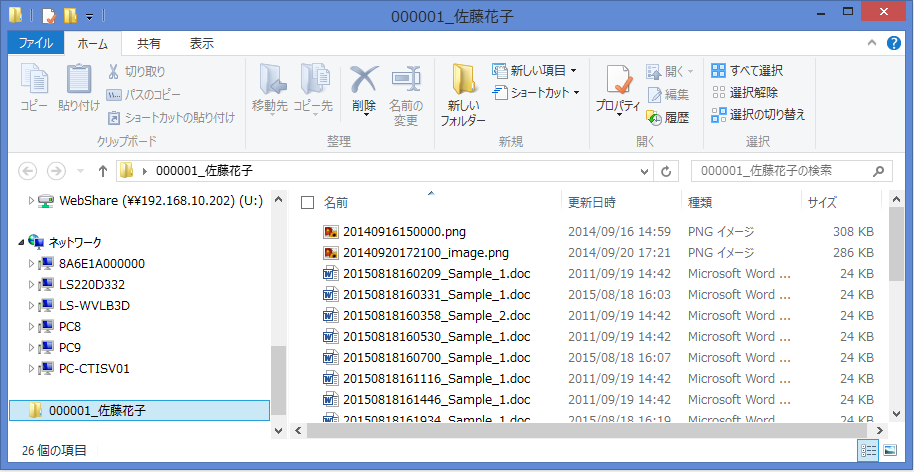Viewport: 914px width, 472px height.
Task: Select all items with すべて選択
Action: pos(747,71)
